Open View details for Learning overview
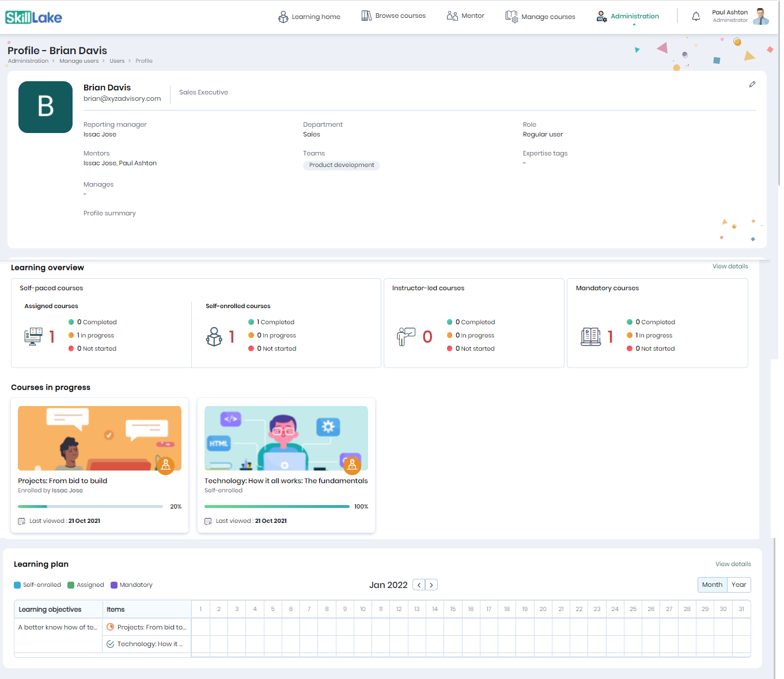Image resolution: width=784 pixels, height=679 pixels. (x=730, y=266)
